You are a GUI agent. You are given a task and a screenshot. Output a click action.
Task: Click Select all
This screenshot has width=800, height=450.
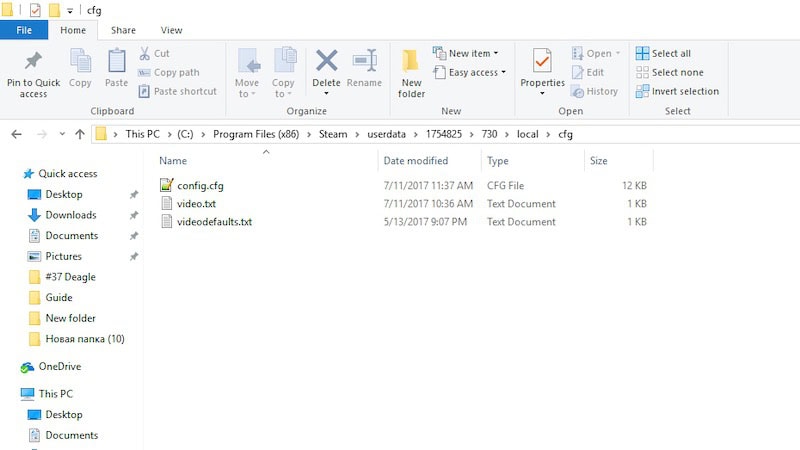[x=663, y=53]
